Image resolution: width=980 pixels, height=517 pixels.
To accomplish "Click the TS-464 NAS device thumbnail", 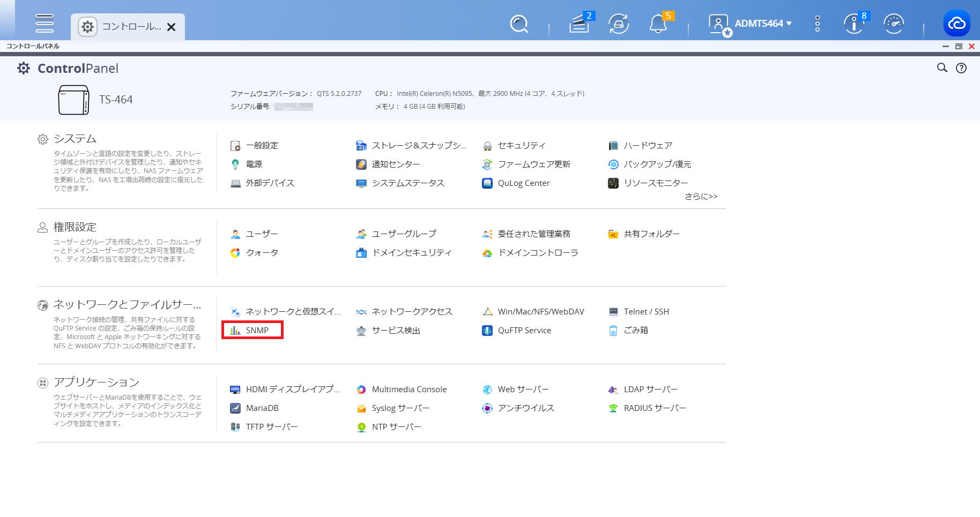I will (73, 100).
